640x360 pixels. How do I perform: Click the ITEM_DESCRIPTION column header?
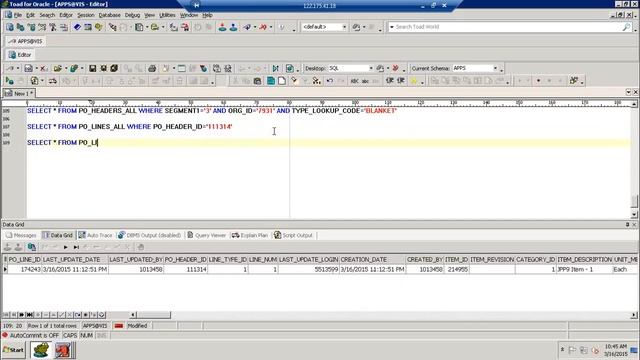coord(584,260)
